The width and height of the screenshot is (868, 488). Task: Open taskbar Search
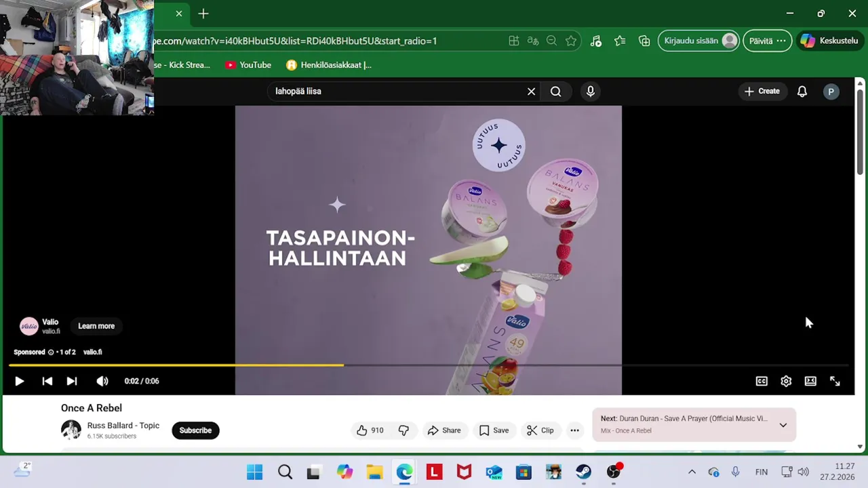(285, 472)
